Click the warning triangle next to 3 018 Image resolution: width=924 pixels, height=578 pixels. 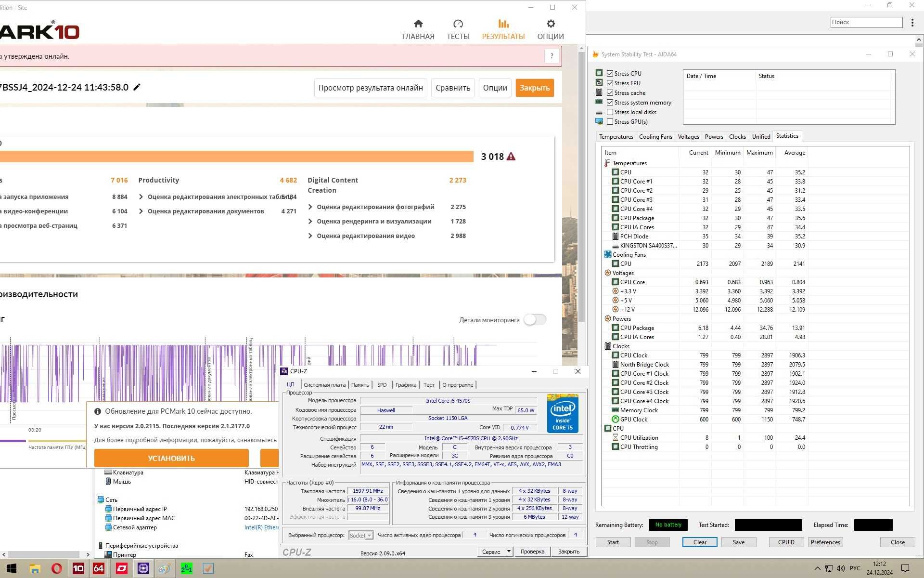click(511, 157)
